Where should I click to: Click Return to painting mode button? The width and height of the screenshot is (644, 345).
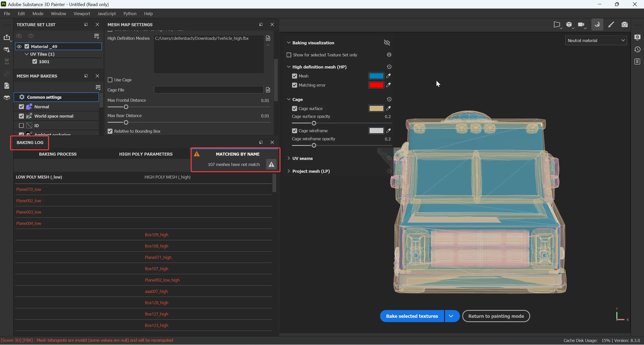point(496,316)
